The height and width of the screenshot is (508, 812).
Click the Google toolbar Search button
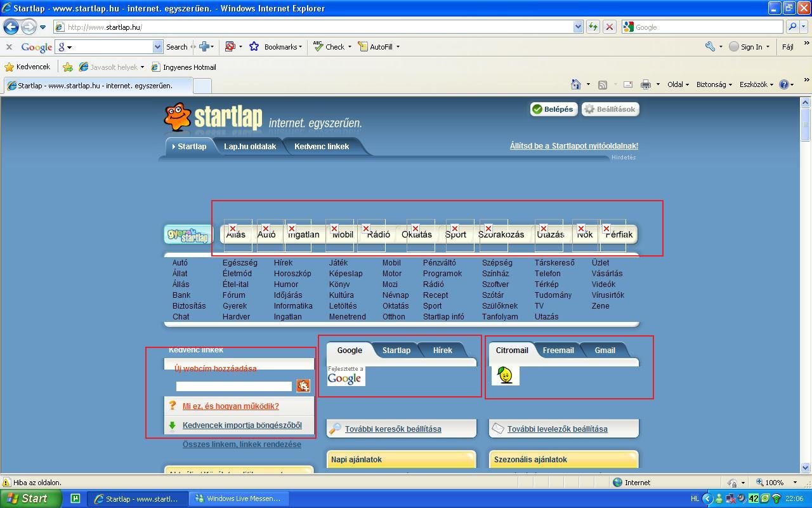pyautogui.click(x=177, y=47)
